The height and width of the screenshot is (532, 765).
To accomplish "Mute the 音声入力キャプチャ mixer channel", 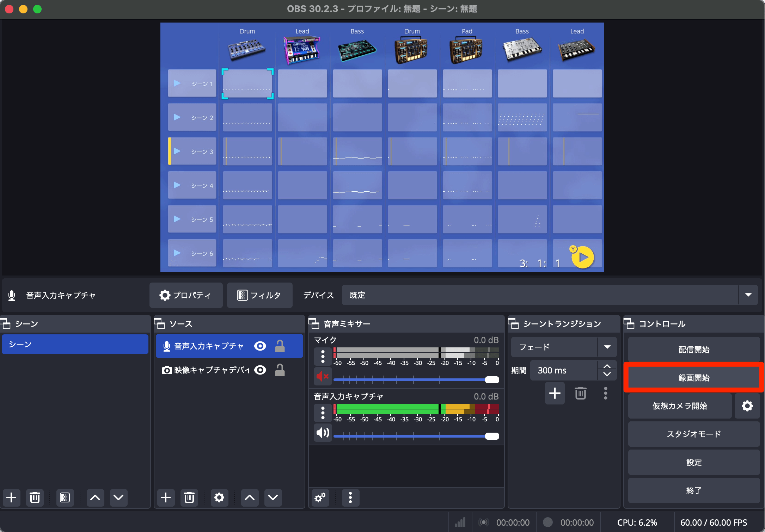I will (323, 433).
